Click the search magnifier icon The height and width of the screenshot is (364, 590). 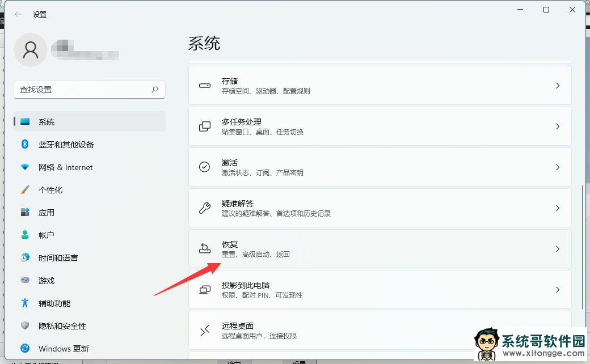pyautogui.click(x=155, y=90)
